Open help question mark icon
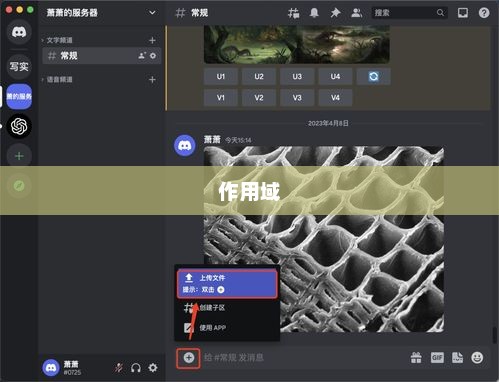Screen dimensions: 499x382 point(484,13)
